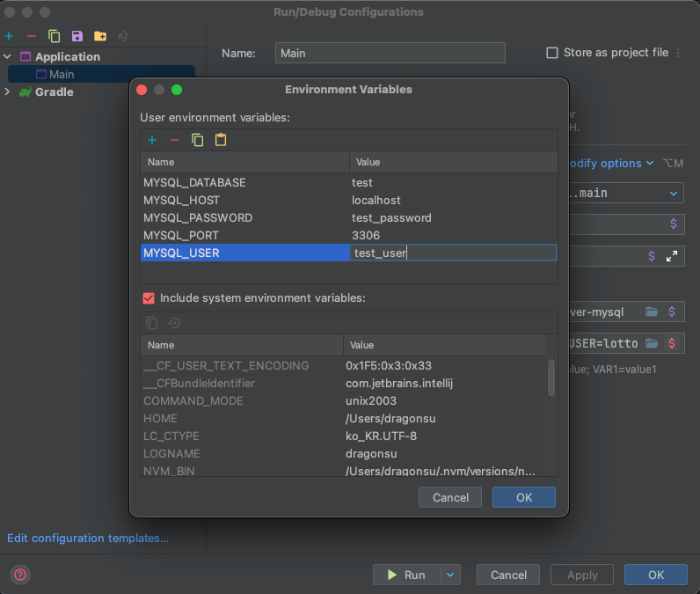Screen dimensions: 700x594
Task: Click the Gradle elephant icon
Action: pyautogui.click(x=25, y=92)
